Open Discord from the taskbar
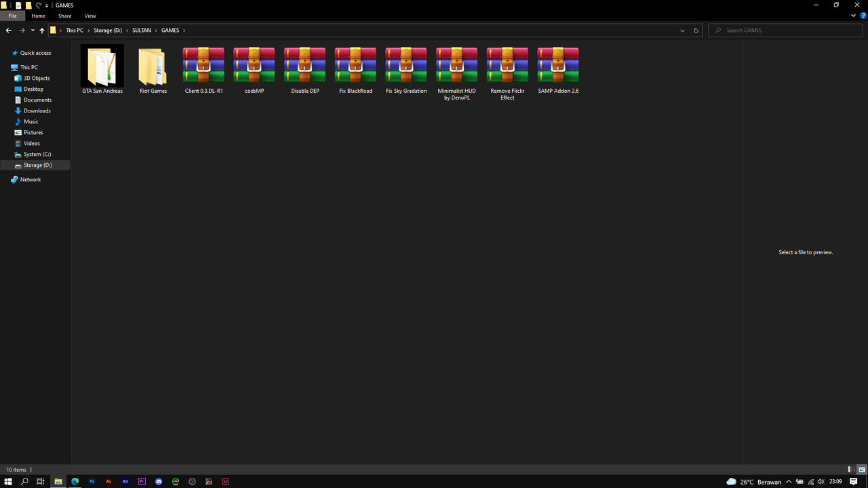 point(159,481)
